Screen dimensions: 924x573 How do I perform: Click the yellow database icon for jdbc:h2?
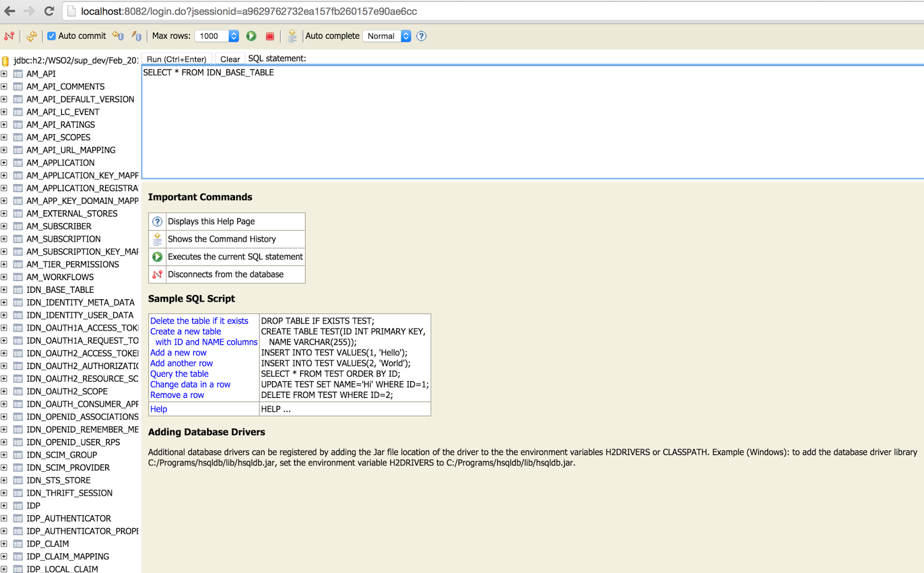5,61
